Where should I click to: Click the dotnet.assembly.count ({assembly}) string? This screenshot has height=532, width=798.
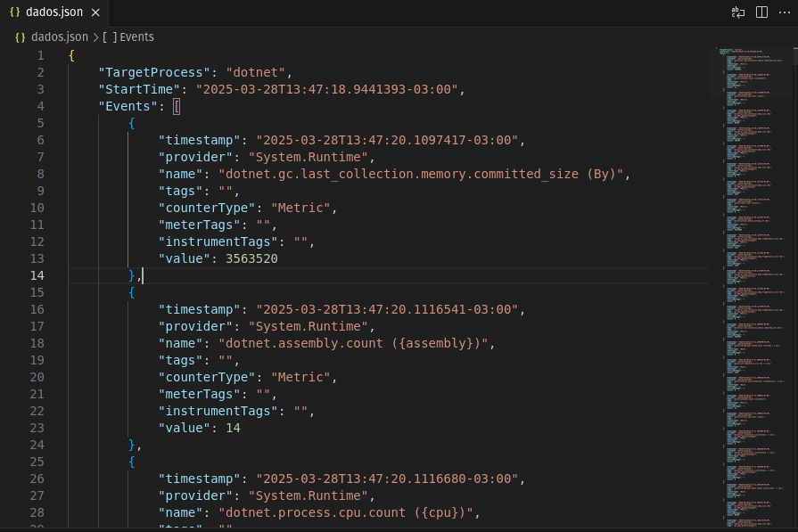353,343
